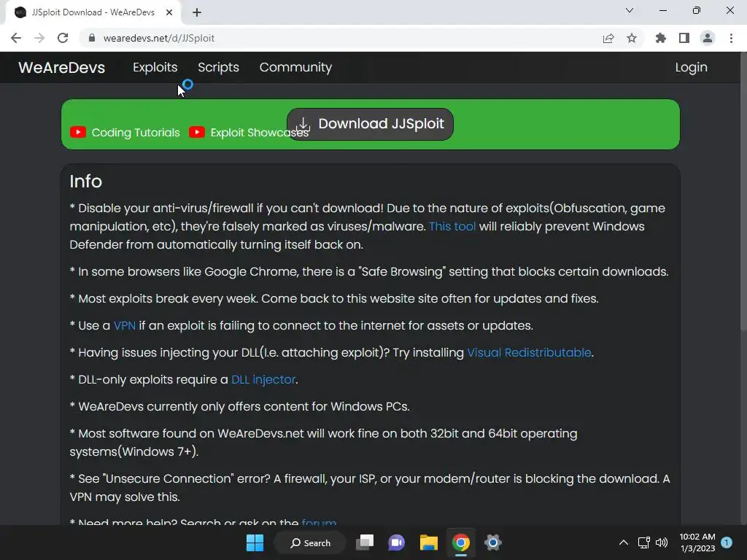Show hidden system tray icons

623,542
